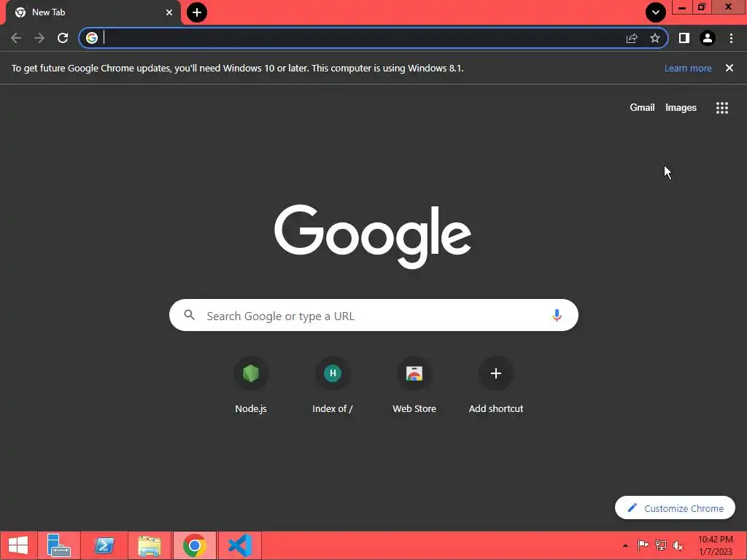This screenshot has width=747, height=560.
Task: Open Google Images link
Action: coord(681,108)
